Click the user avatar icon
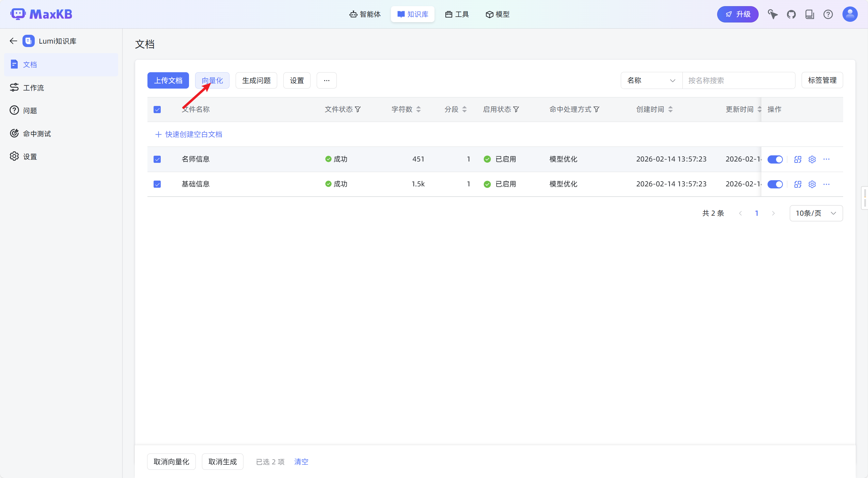Viewport: 868px width, 478px height. pos(850,14)
